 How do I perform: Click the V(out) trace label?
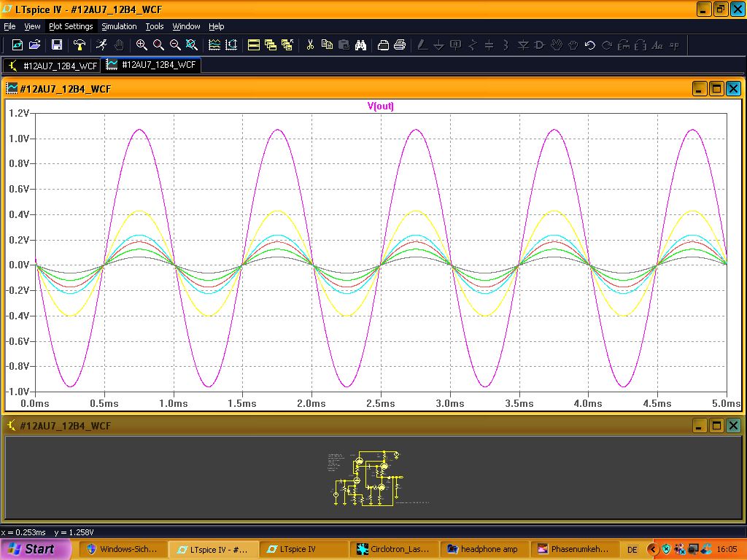[380, 106]
